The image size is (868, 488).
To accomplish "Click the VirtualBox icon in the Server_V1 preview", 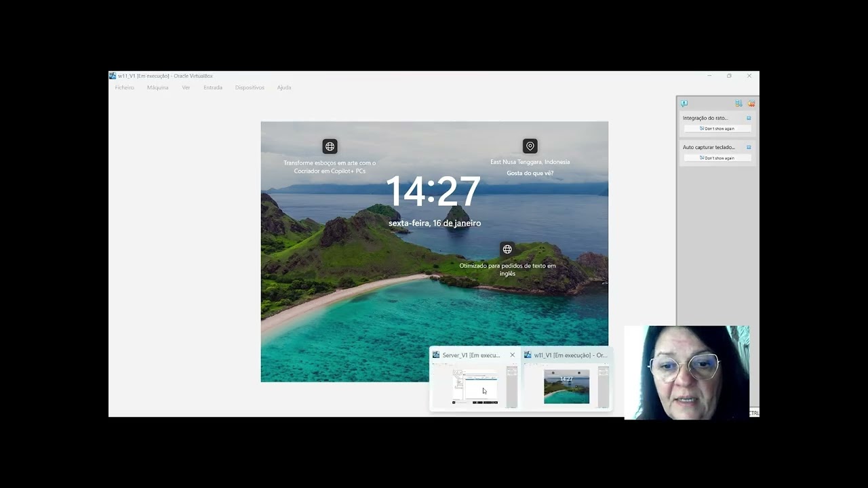I will (437, 355).
